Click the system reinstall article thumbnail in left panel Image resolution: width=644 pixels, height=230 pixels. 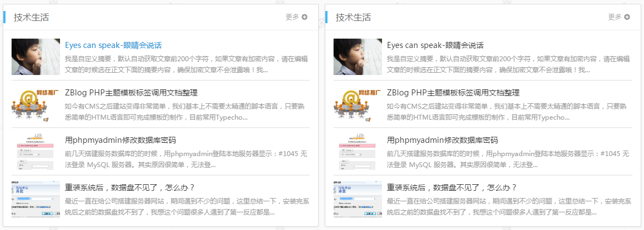[36, 199]
